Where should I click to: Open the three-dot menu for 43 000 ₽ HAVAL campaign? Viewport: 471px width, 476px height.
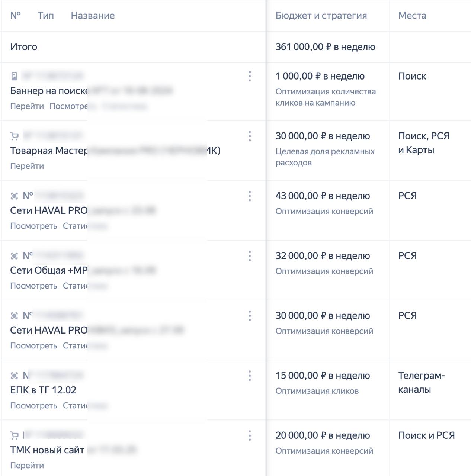click(x=250, y=196)
